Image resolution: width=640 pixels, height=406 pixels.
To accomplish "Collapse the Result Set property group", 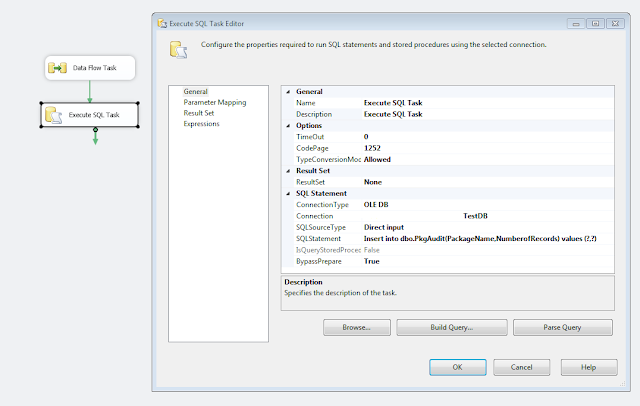I will (x=288, y=171).
